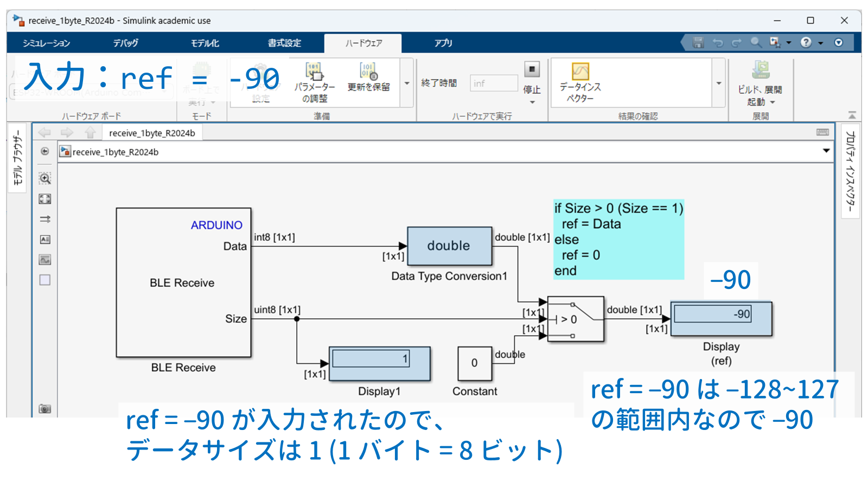868x488 pixels.
Task: Switch to the Simulation tab
Action: tap(46, 43)
